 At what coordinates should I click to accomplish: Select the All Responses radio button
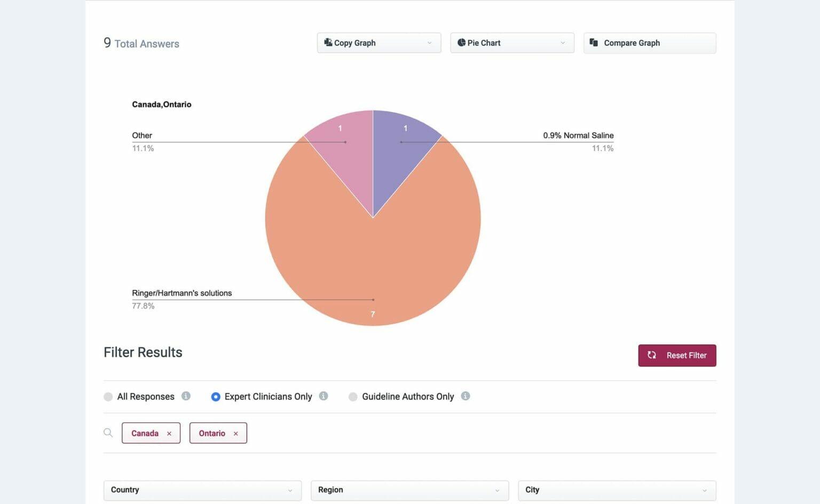108,397
